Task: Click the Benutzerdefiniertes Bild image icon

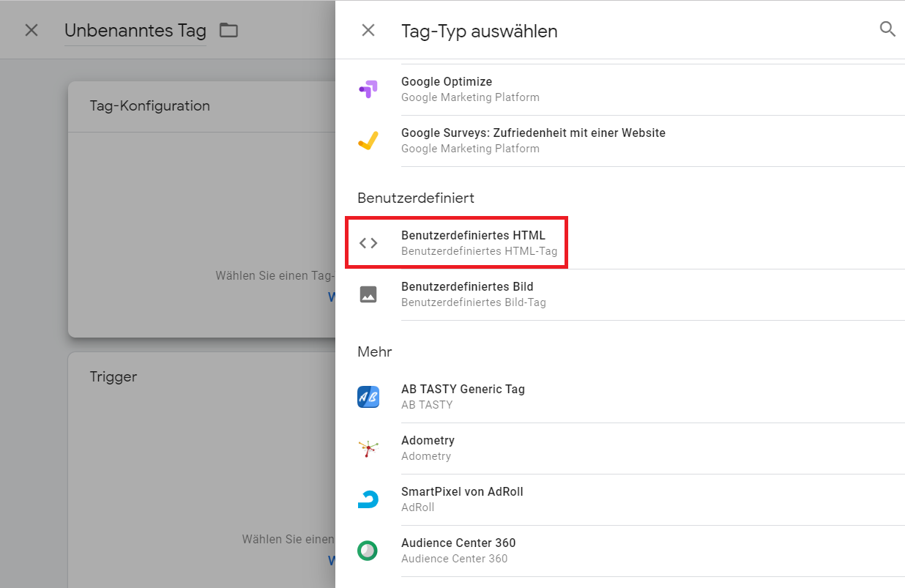Action: click(368, 294)
